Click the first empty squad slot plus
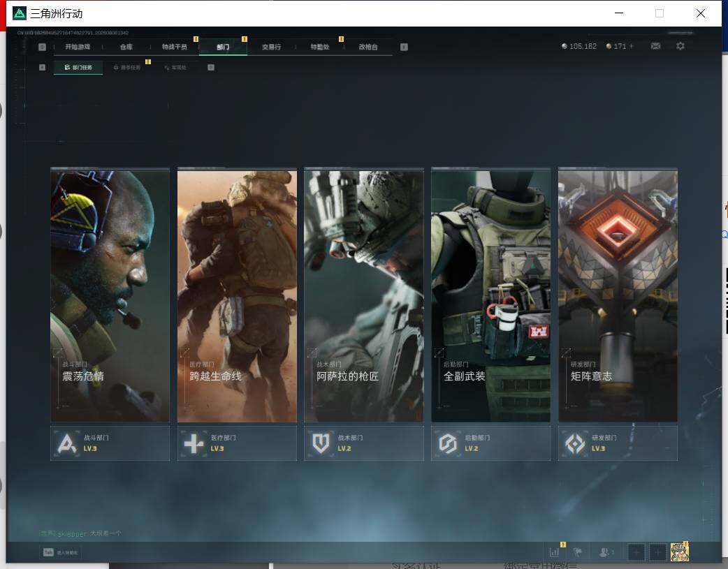 click(636, 552)
